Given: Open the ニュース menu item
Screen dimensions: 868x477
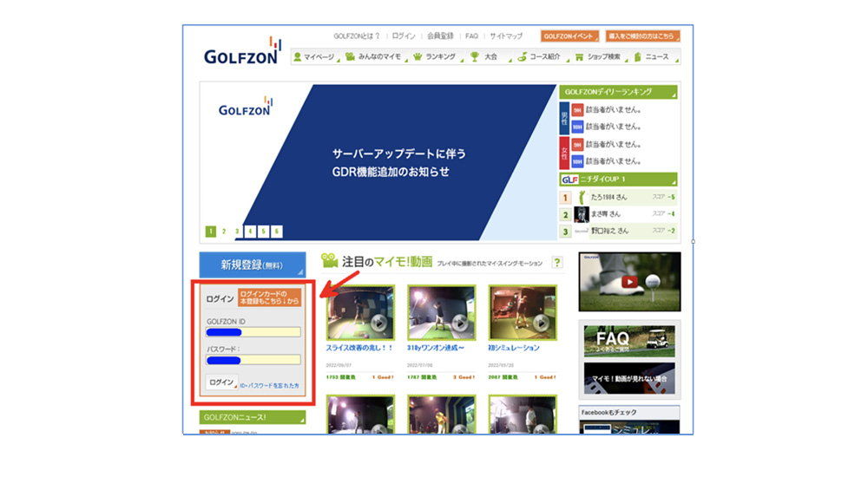Looking at the screenshot, I should pyautogui.click(x=654, y=57).
